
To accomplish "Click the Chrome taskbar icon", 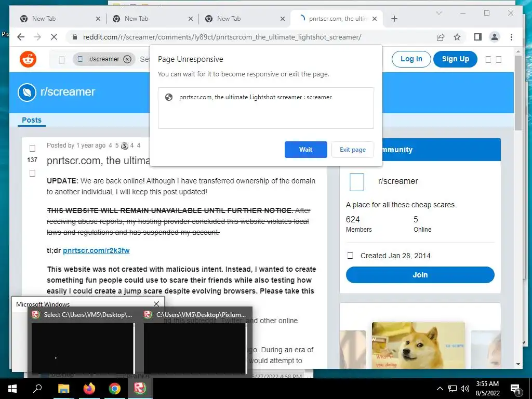I will pos(115,389).
